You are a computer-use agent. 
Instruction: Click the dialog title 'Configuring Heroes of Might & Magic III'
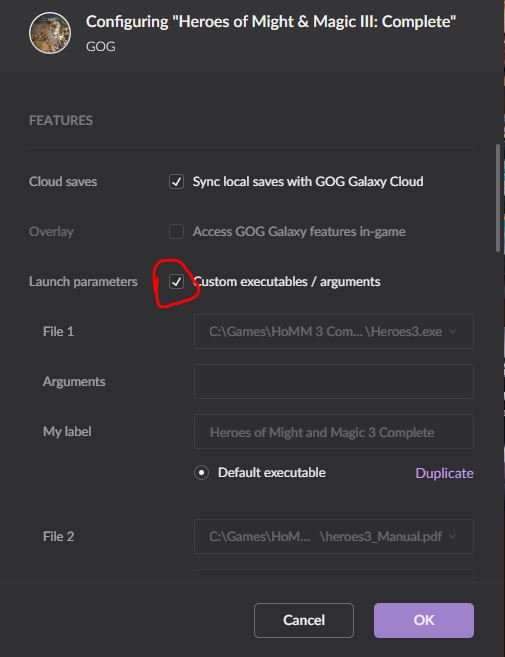click(x=271, y=22)
